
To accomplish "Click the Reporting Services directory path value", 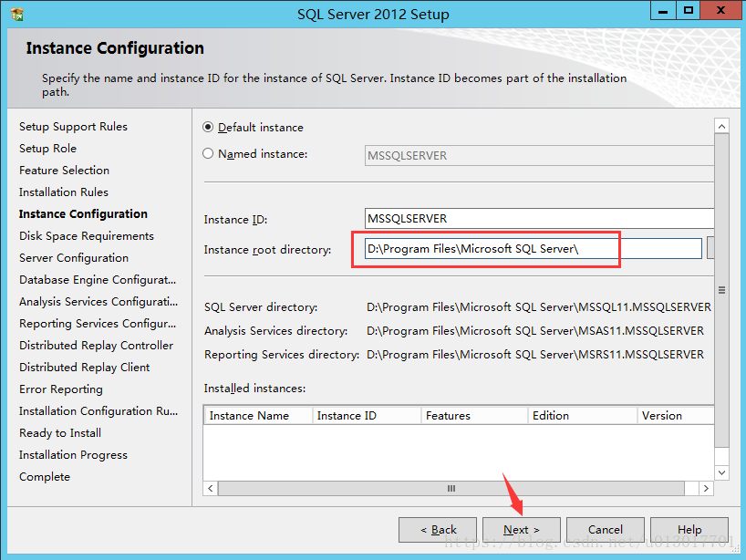I will [x=535, y=355].
